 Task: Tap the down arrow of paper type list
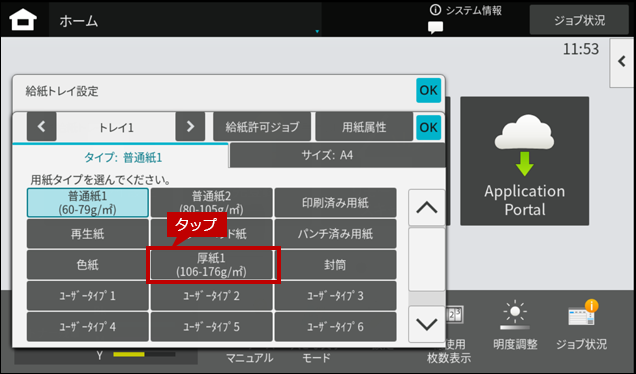pyautogui.click(x=426, y=324)
